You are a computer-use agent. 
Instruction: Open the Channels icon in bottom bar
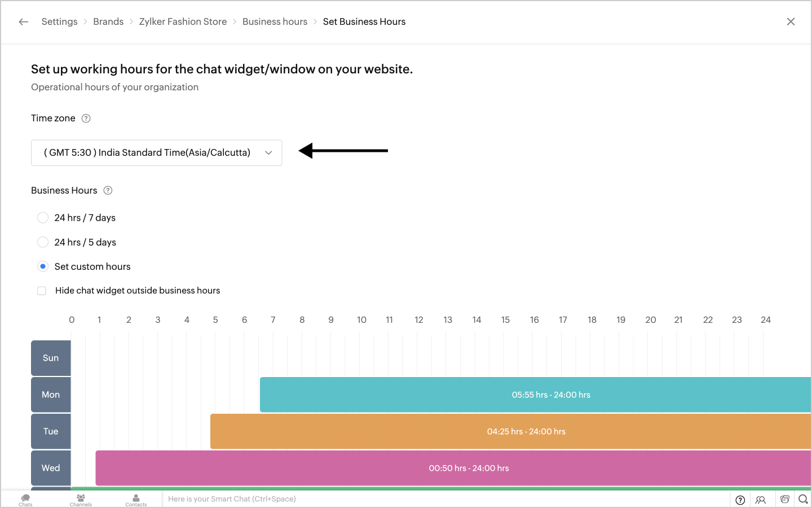click(81, 499)
